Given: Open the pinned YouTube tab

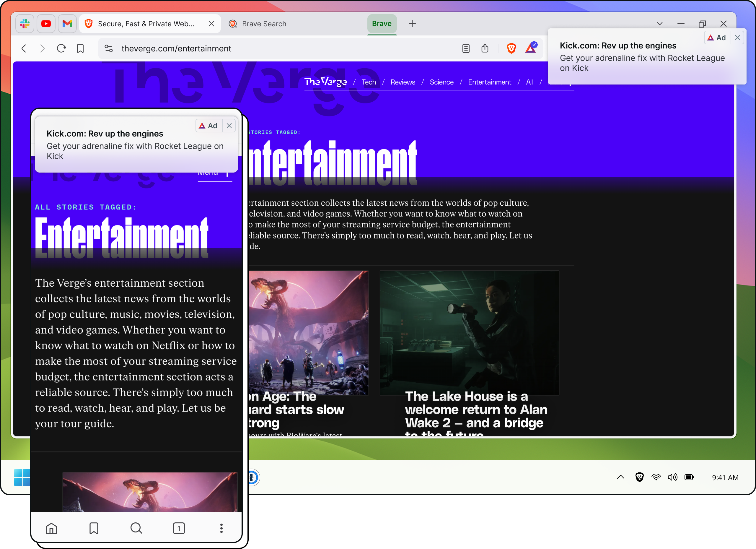Looking at the screenshot, I should (x=46, y=24).
